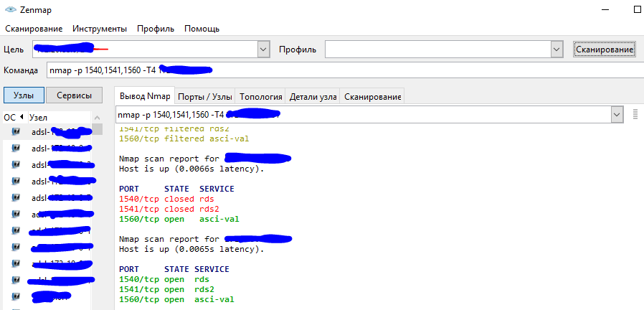
Task: Click into the Команда command field
Action: click(345, 70)
